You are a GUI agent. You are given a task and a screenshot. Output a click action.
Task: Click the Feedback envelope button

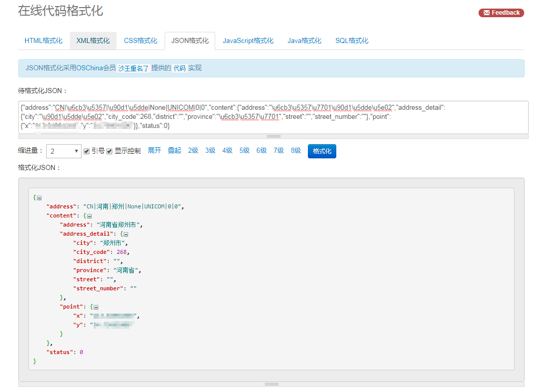(x=501, y=13)
